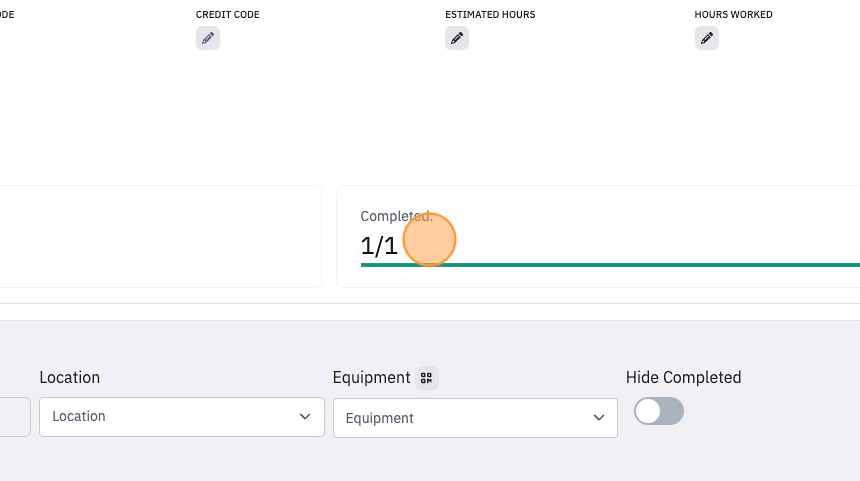Image resolution: width=860 pixels, height=481 pixels.
Task: Open the Equipment dropdown field
Action: (475, 418)
